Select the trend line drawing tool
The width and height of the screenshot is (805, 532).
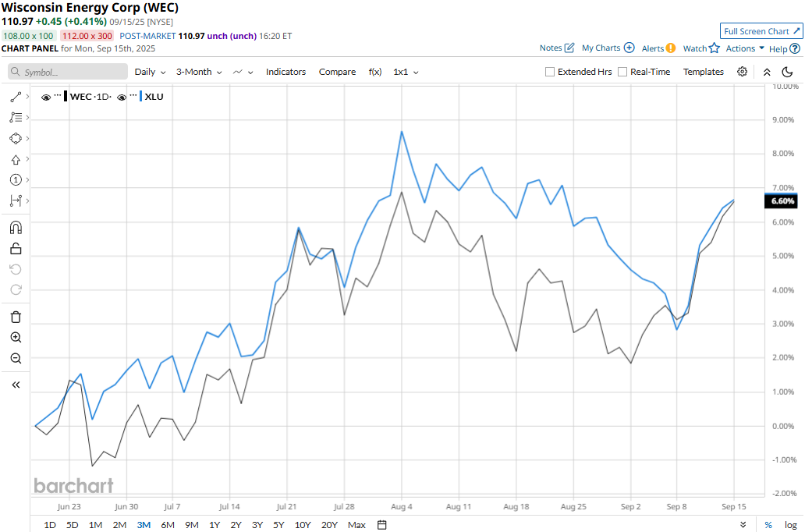(x=16, y=97)
